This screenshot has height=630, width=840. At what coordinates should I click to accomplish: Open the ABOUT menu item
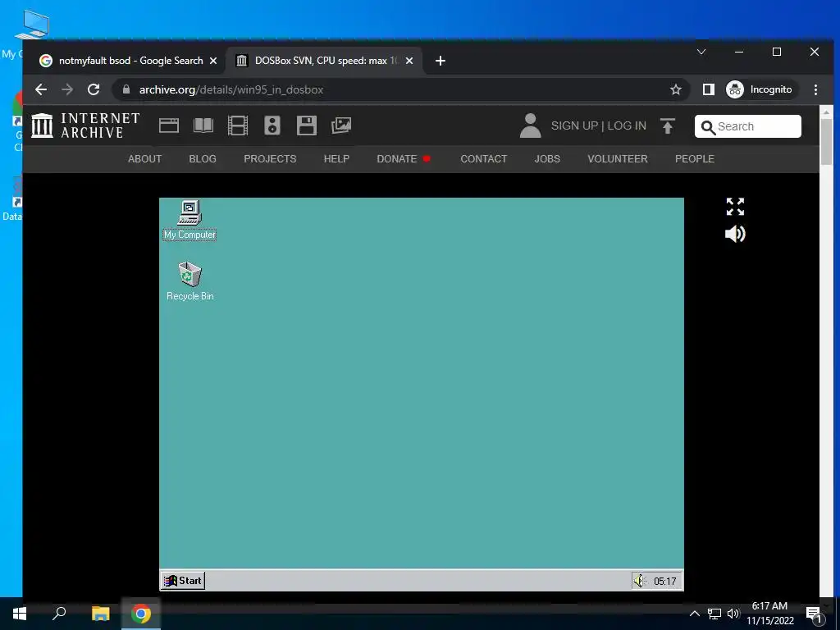click(144, 159)
